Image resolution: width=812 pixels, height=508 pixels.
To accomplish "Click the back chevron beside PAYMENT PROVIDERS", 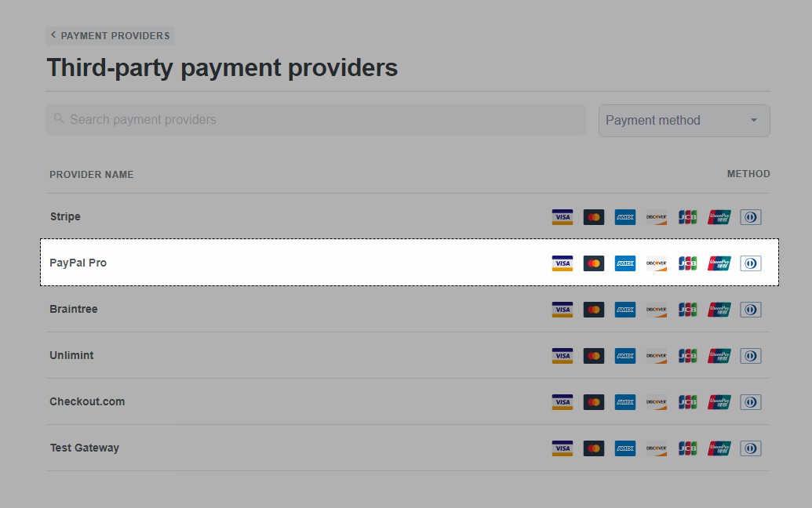I will (x=53, y=34).
